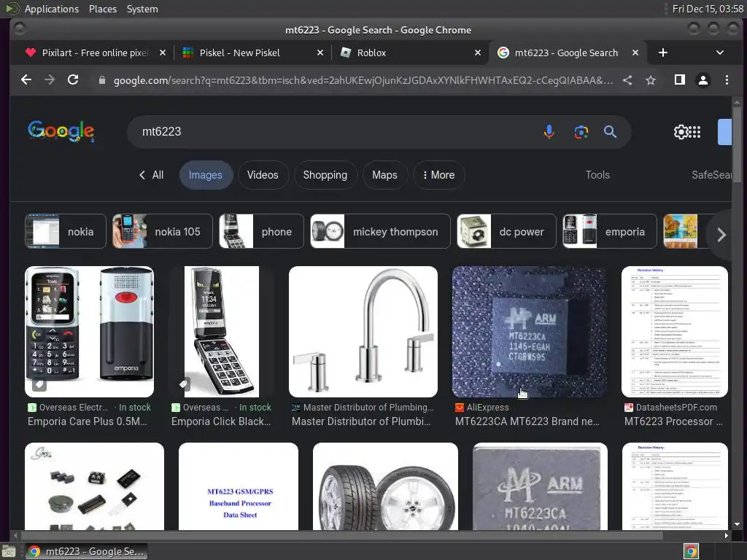Open Chrome profile icon

click(x=703, y=80)
